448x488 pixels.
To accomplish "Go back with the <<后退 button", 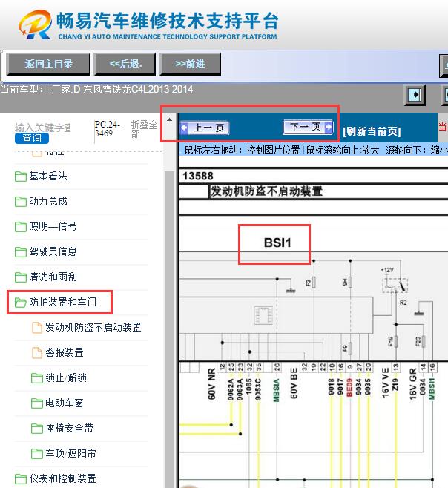I will (x=125, y=64).
